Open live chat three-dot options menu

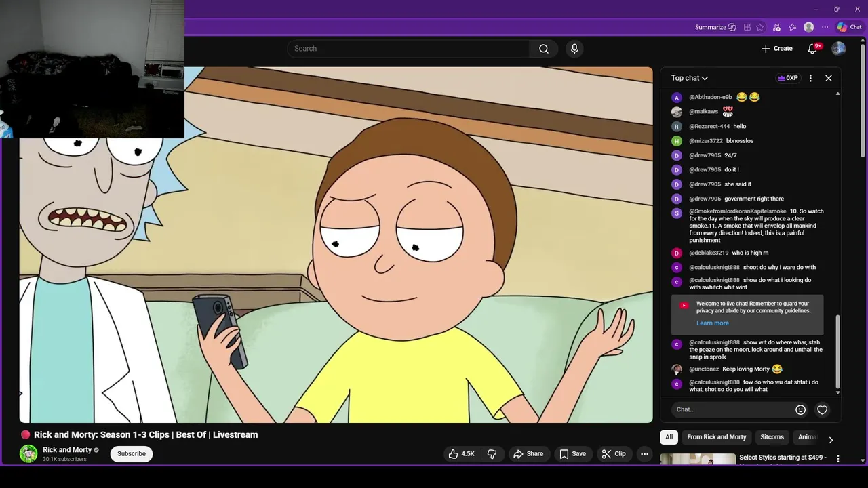tap(810, 78)
